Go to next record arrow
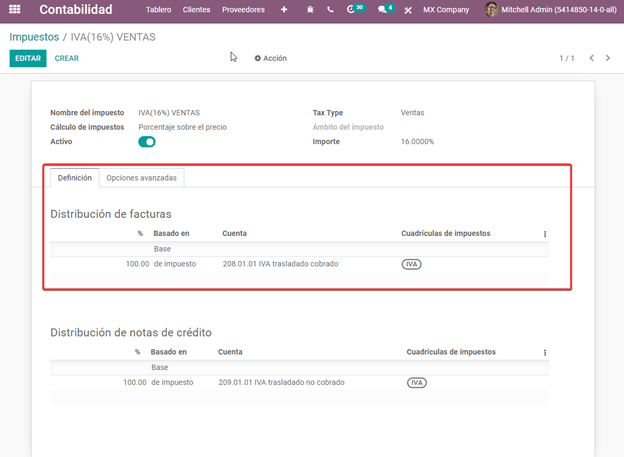 coord(609,58)
